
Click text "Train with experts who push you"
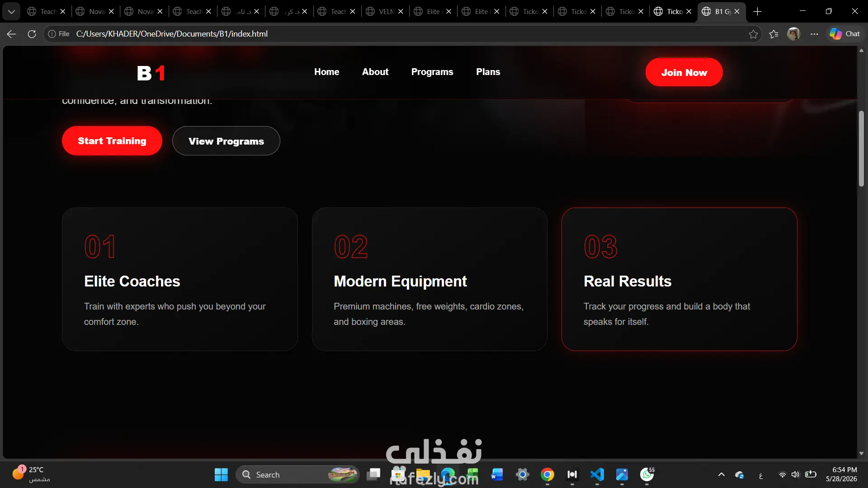click(x=148, y=306)
